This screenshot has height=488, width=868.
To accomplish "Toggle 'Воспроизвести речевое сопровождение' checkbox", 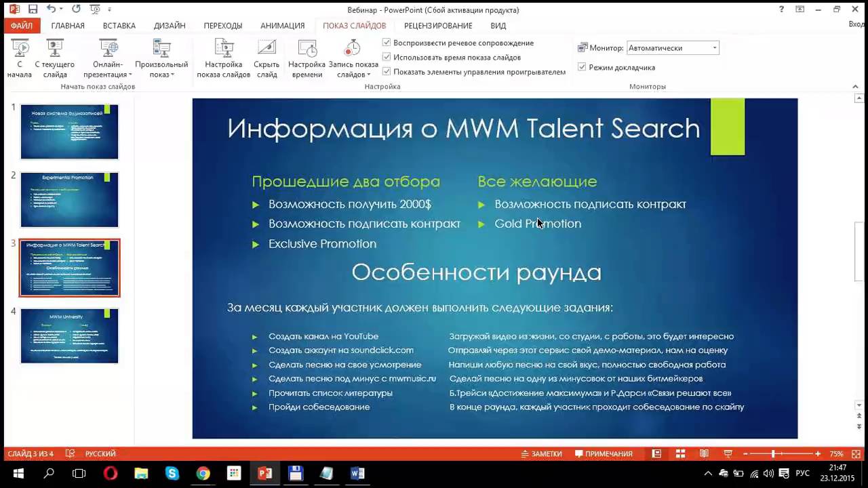I will 387,43.
